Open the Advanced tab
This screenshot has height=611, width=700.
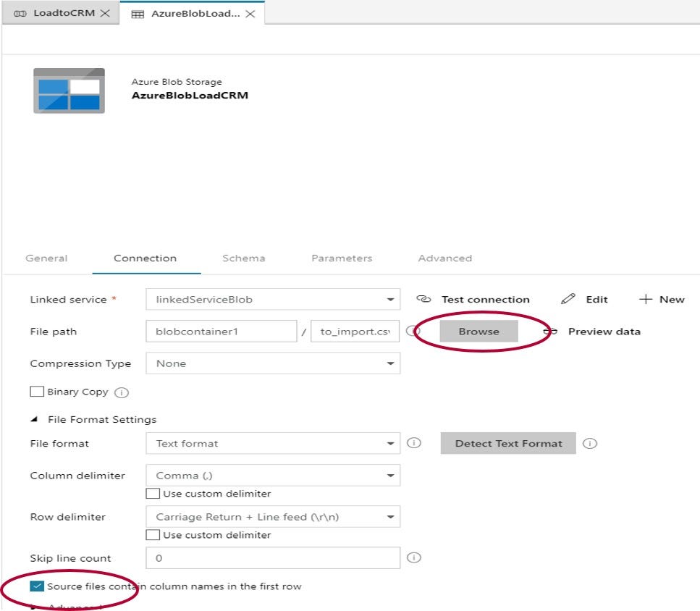point(445,258)
